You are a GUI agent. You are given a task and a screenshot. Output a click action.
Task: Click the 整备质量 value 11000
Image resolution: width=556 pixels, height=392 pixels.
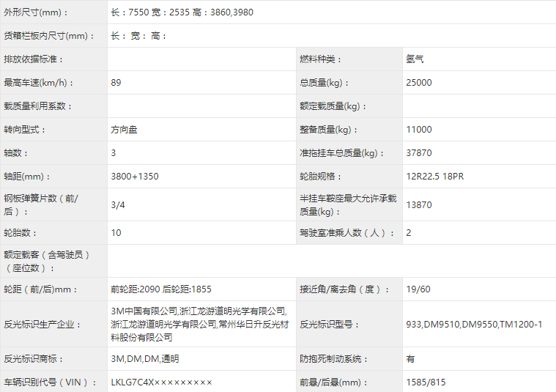pos(418,130)
